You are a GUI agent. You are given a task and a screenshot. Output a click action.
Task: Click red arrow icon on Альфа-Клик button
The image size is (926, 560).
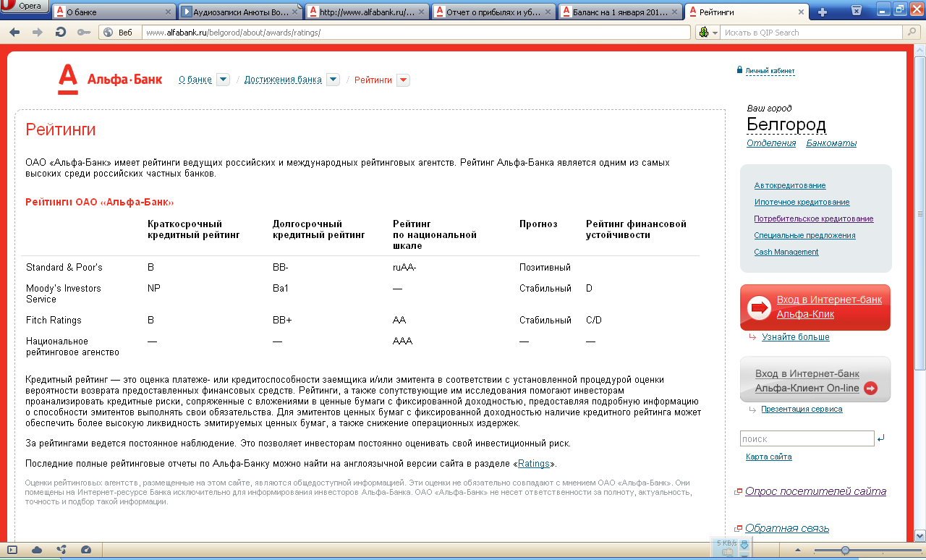pos(760,307)
